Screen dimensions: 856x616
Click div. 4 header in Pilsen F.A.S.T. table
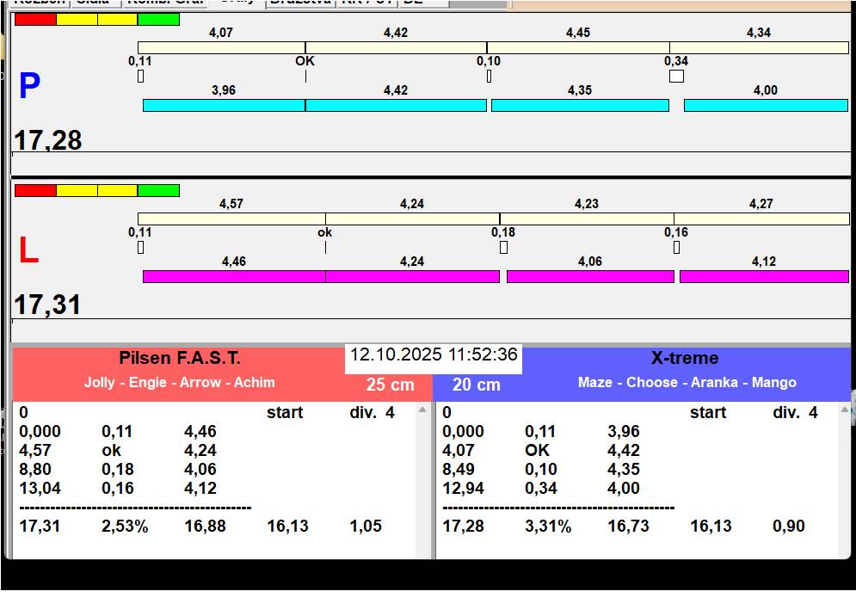coord(373,413)
